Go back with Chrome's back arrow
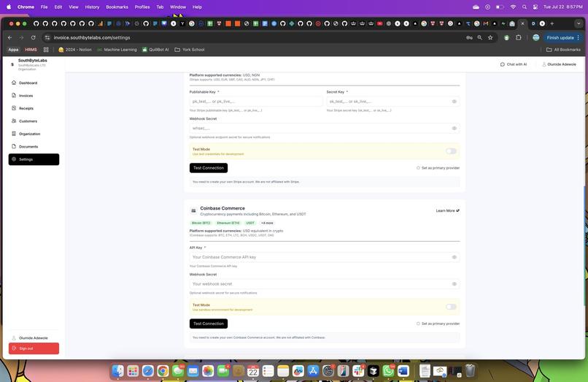 click(x=9, y=37)
